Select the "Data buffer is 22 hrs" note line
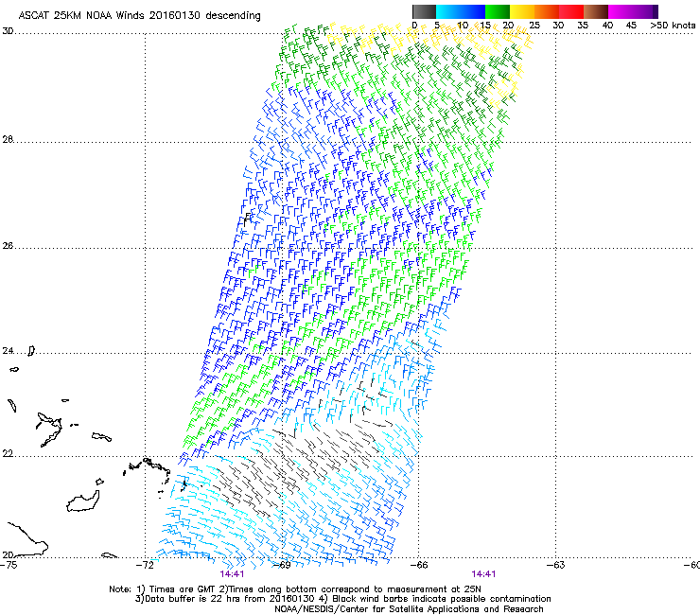The height and width of the screenshot is (615, 700). (342, 599)
